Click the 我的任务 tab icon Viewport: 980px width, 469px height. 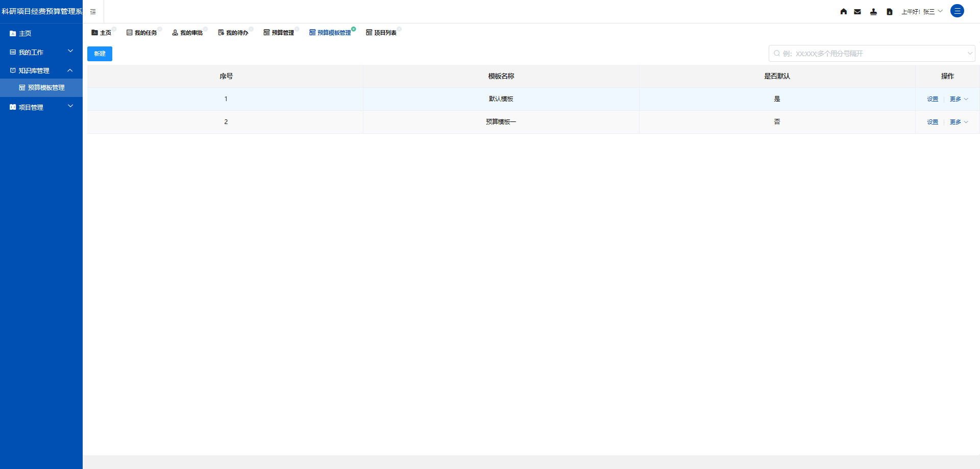click(130, 33)
